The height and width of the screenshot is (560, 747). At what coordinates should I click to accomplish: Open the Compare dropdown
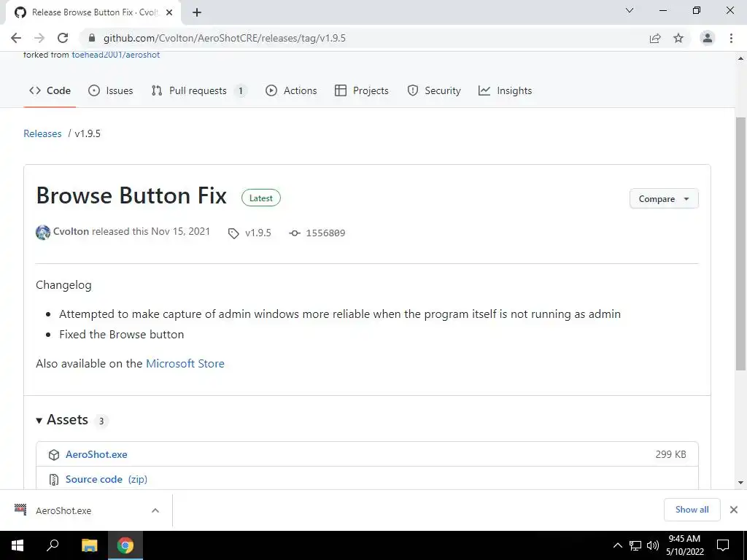664,198
